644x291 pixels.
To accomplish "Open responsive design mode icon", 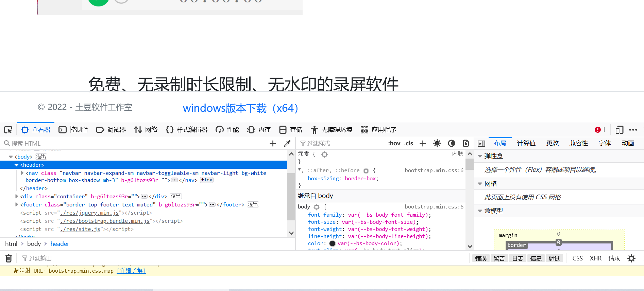I will coord(619,130).
